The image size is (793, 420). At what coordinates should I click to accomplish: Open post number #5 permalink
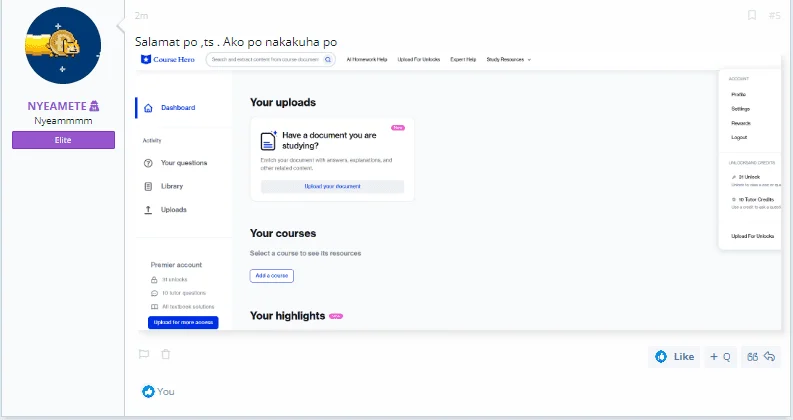pyautogui.click(x=774, y=16)
